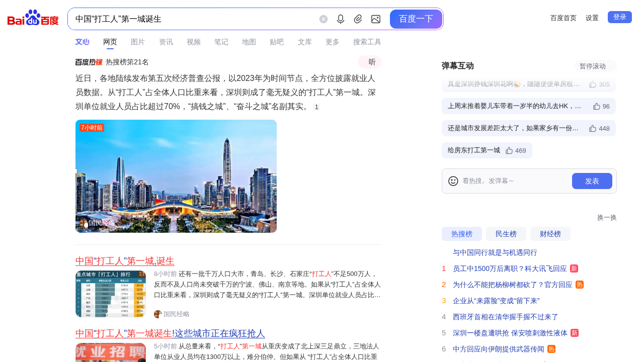This screenshot has height=362, width=644.
Task: Open the 搜索工具 options
Action: tap(367, 42)
